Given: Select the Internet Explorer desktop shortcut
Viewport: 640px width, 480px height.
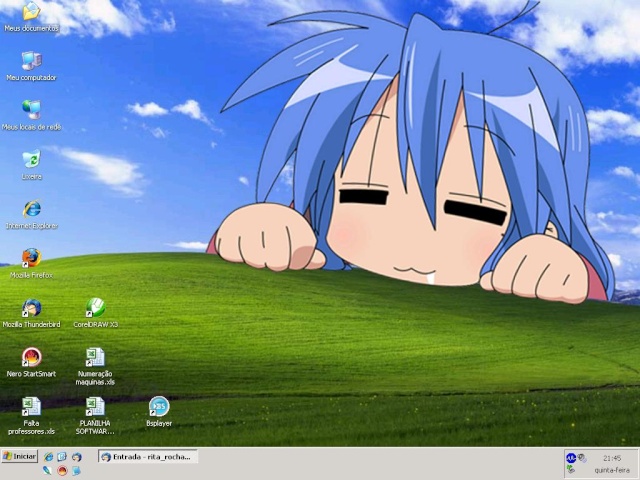Looking at the screenshot, I should [x=31, y=209].
